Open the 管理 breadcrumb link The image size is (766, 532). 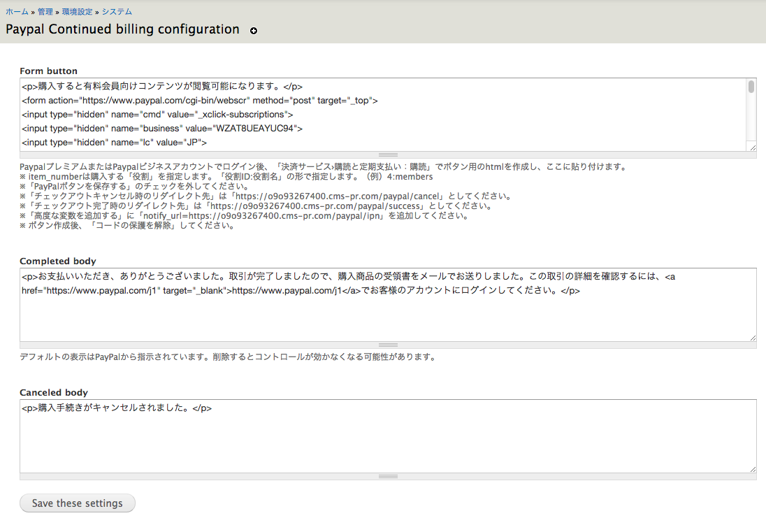[45, 12]
